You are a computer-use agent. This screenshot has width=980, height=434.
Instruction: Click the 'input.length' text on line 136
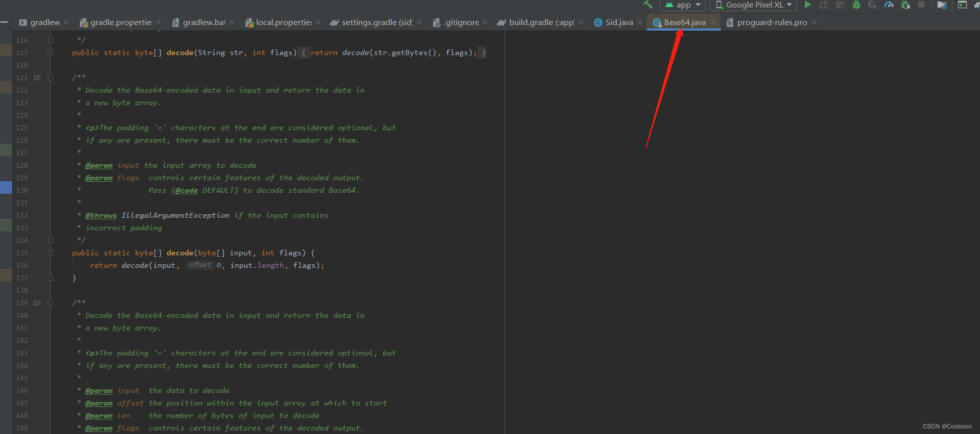[257, 265]
